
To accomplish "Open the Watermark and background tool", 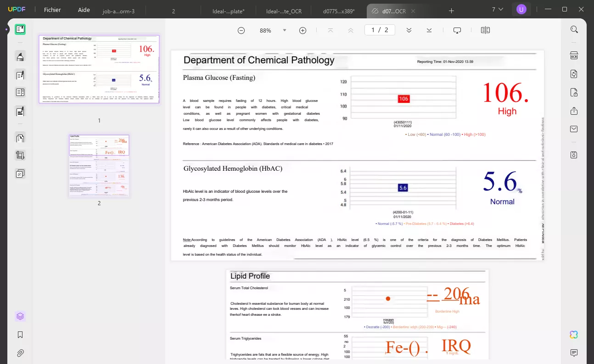I will pos(20,174).
